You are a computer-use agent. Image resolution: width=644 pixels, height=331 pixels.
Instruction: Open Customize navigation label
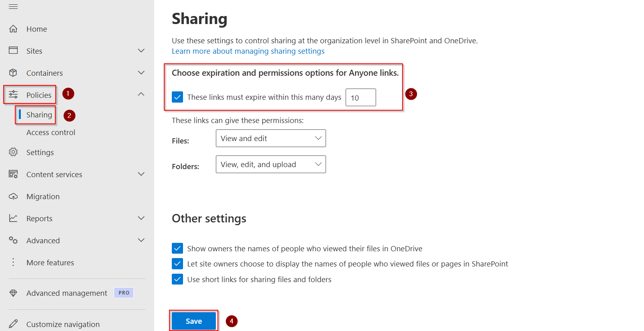[63, 324]
